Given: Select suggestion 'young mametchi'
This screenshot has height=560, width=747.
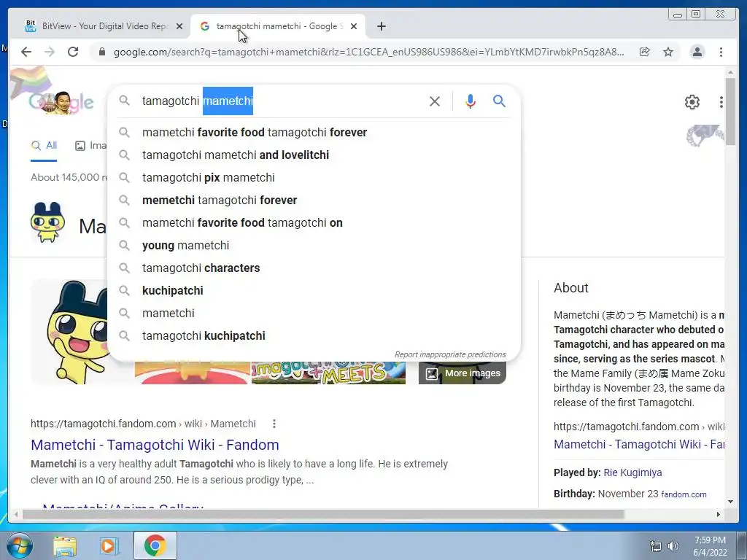Looking at the screenshot, I should pyautogui.click(x=314, y=245).
